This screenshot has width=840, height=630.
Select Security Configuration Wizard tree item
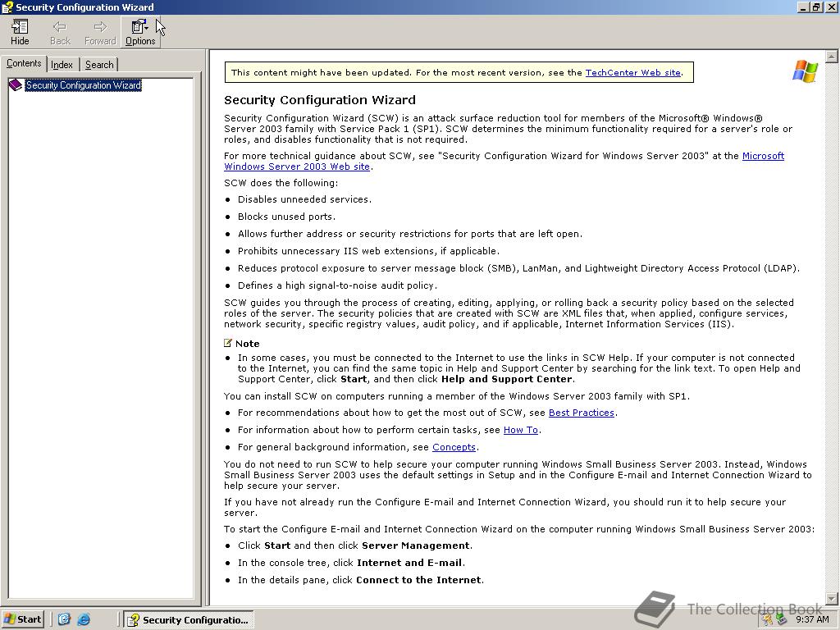click(x=84, y=85)
